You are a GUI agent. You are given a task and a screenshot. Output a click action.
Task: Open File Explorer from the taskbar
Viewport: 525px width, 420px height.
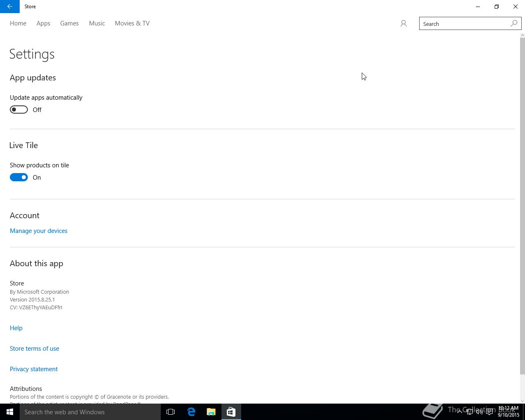pyautogui.click(x=211, y=412)
